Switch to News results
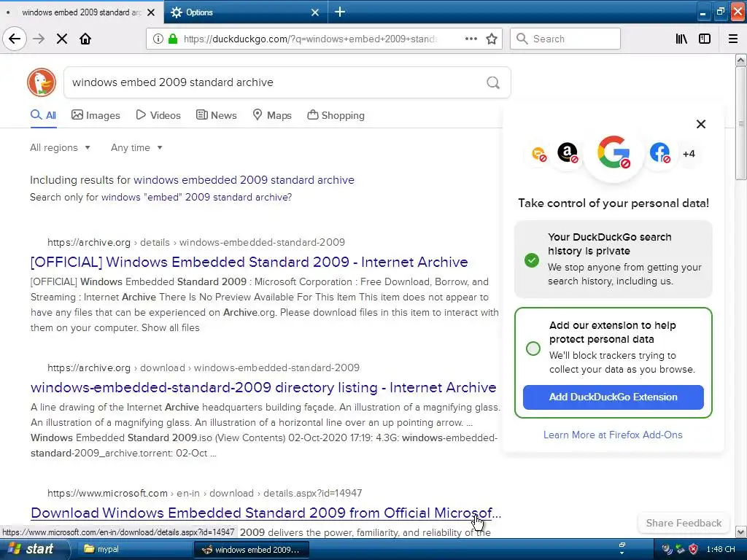 click(x=216, y=115)
